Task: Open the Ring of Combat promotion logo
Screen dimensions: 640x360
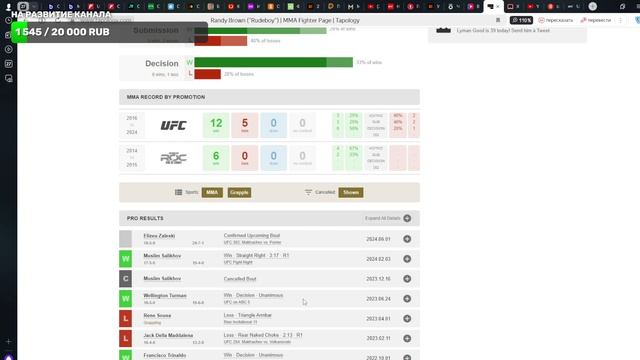Action: pyautogui.click(x=173, y=158)
